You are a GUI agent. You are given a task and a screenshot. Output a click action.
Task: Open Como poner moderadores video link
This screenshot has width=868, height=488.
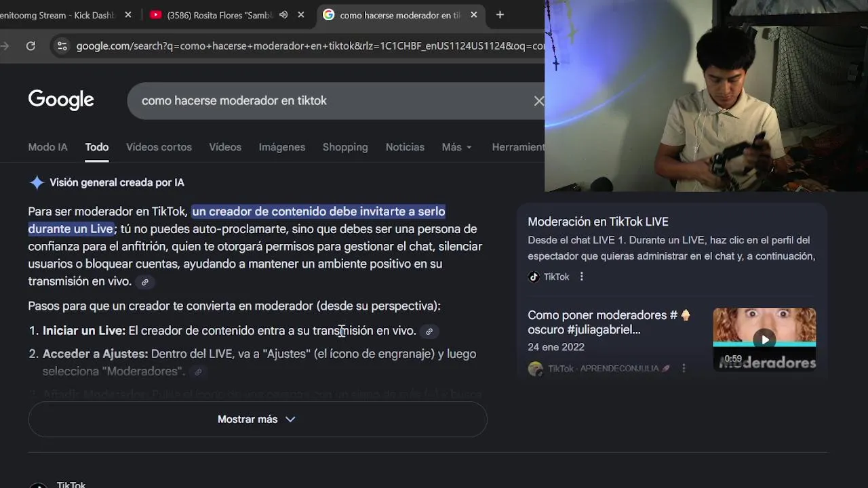click(609, 322)
